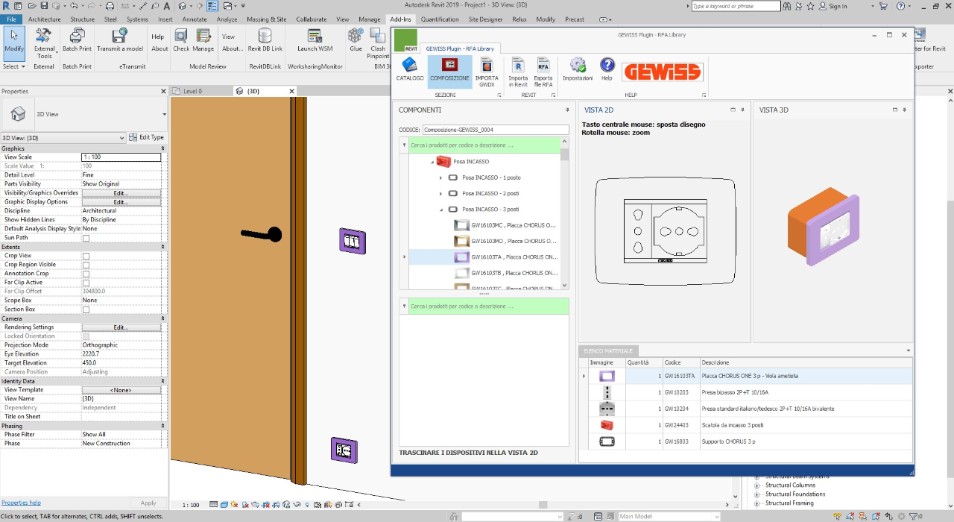
Task: Open 3D View: {3D} instance dropdown
Action: (63, 138)
